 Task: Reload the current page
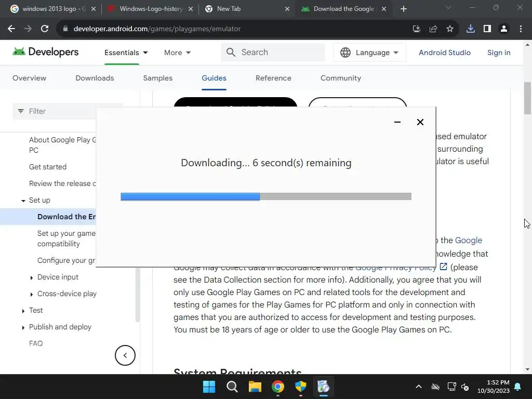45,29
